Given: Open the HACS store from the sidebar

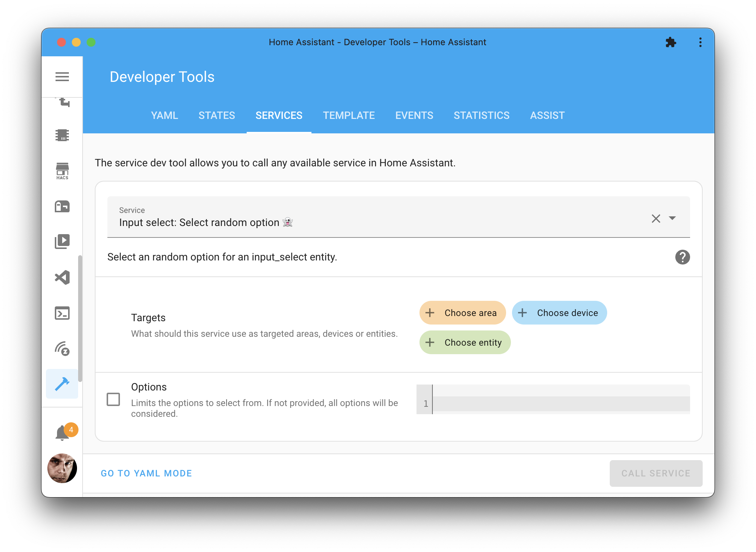Looking at the screenshot, I should pos(62,170).
